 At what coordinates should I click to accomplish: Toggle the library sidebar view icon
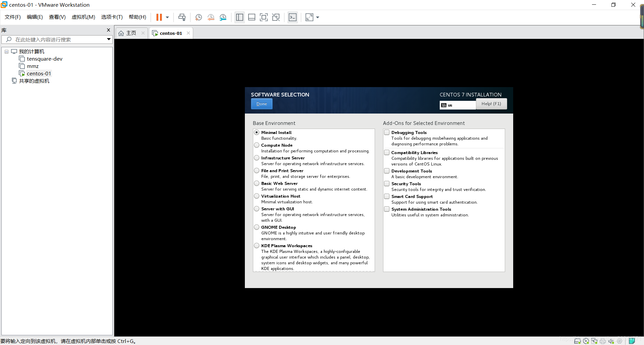point(239,17)
